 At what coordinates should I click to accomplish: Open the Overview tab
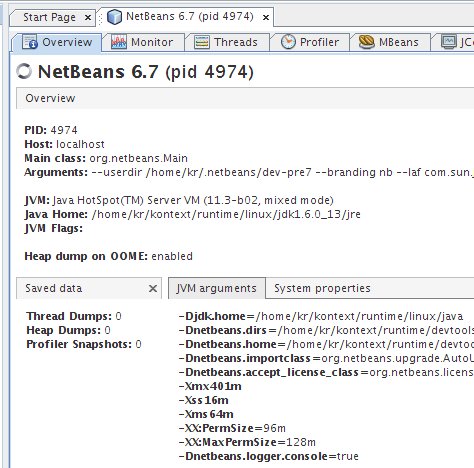coord(57,42)
